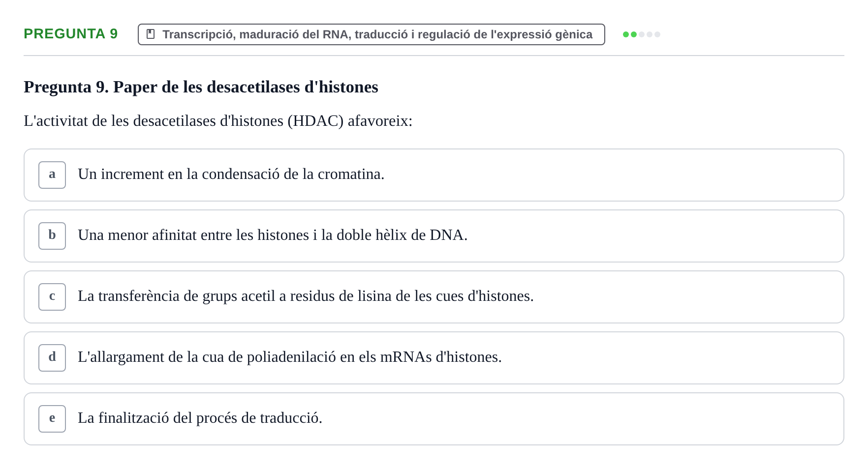This screenshot has width=868, height=469.
Task: Choose 'La transferència de grups acetil' text
Action: pos(306,296)
